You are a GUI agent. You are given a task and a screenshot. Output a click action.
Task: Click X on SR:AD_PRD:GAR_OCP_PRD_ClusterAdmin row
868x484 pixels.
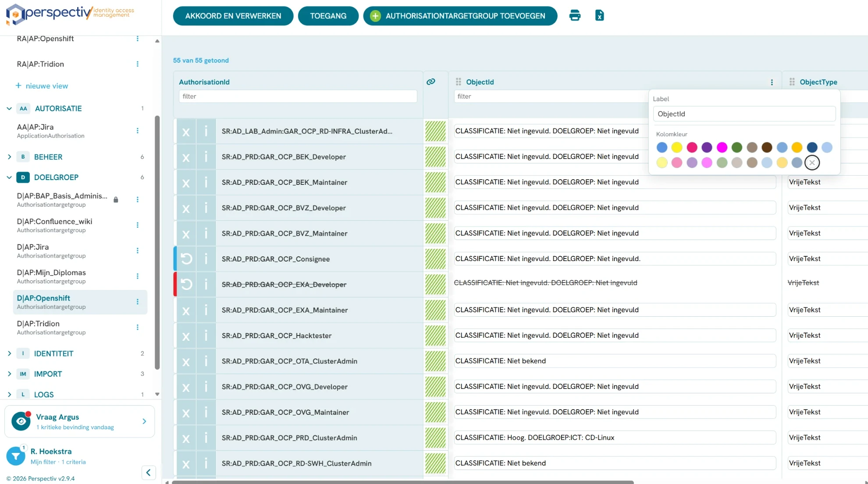[x=186, y=438]
